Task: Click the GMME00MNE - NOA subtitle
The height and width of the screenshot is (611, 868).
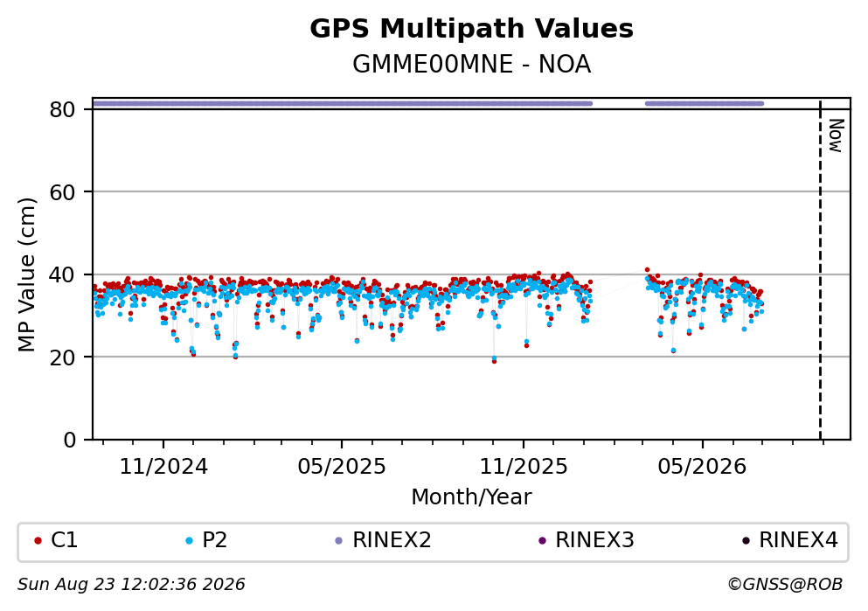Action: tap(471, 65)
